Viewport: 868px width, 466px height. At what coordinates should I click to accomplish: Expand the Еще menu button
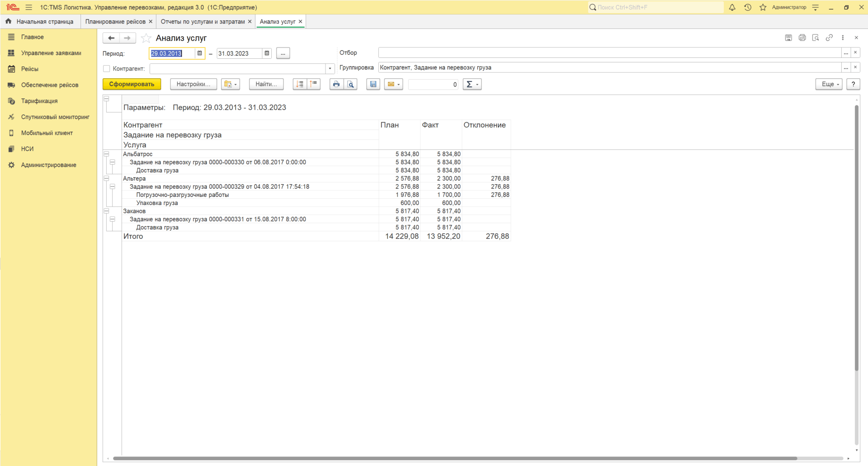coord(829,84)
